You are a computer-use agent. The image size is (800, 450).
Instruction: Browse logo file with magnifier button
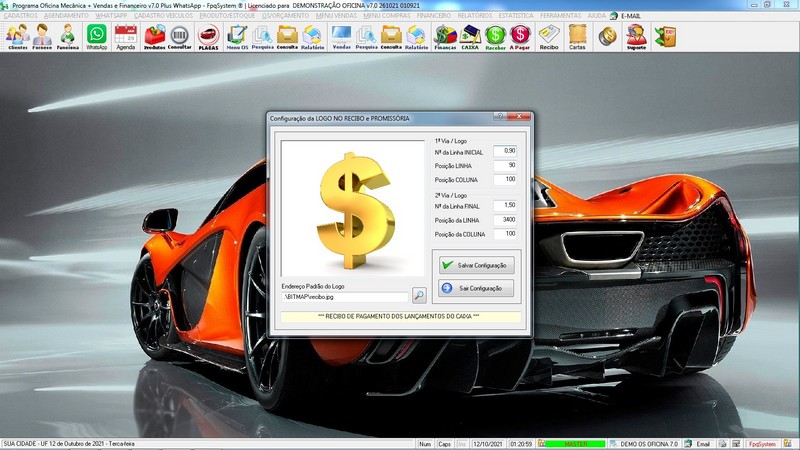[419, 296]
